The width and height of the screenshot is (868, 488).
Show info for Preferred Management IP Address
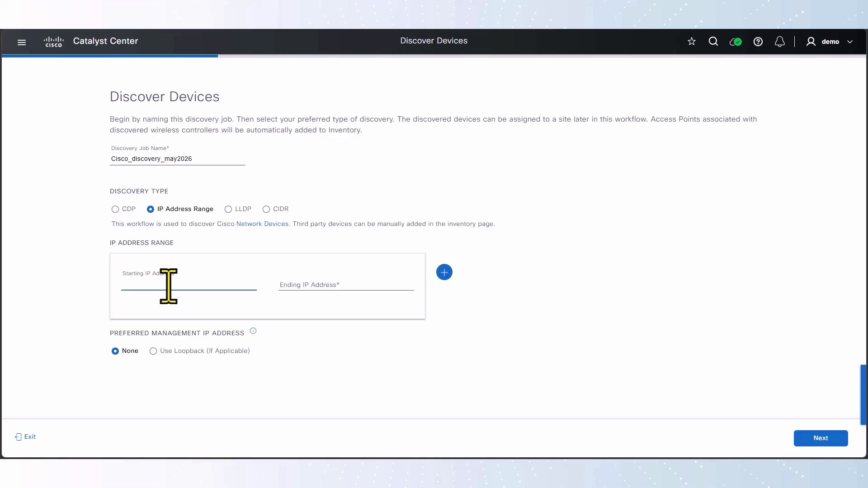253,331
